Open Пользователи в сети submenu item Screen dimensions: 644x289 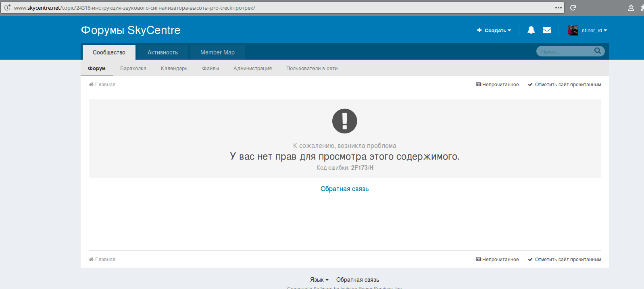pyautogui.click(x=312, y=69)
